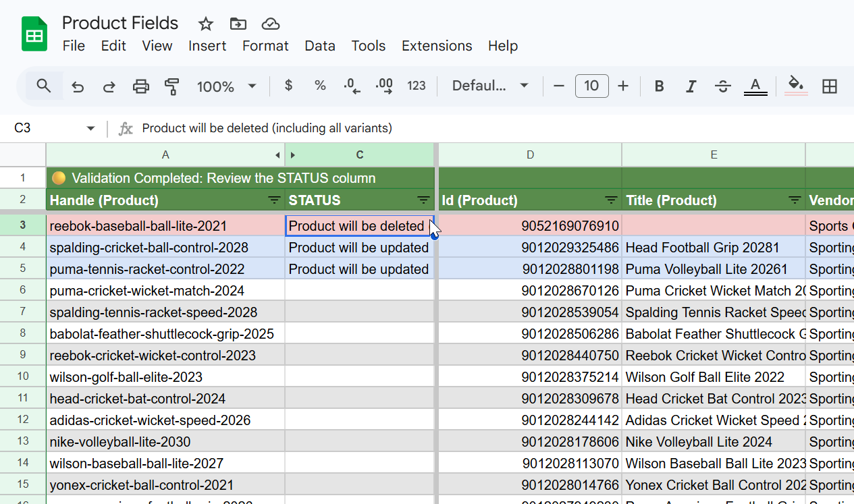This screenshot has width=854, height=504.
Task: Open the borders menu icon
Action: pos(830,86)
